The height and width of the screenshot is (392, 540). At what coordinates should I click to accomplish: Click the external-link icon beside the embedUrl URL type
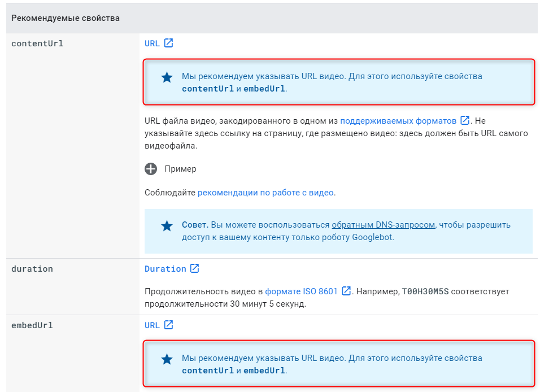coord(168,325)
